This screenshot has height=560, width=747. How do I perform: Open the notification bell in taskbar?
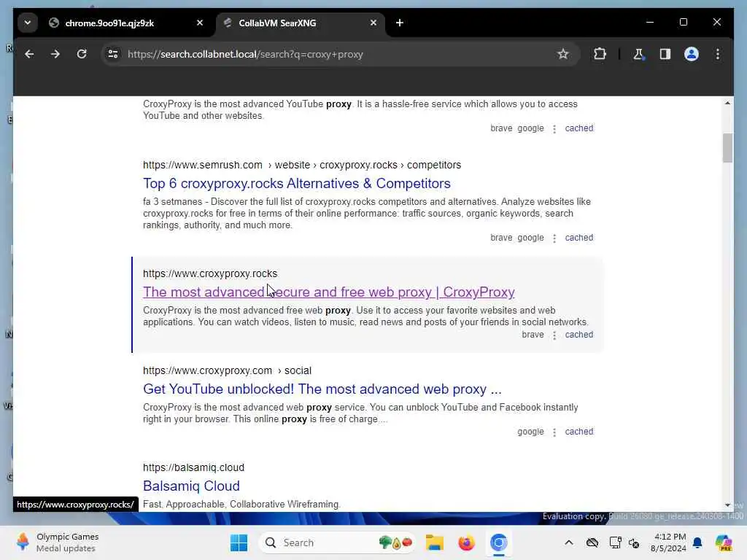(x=697, y=542)
